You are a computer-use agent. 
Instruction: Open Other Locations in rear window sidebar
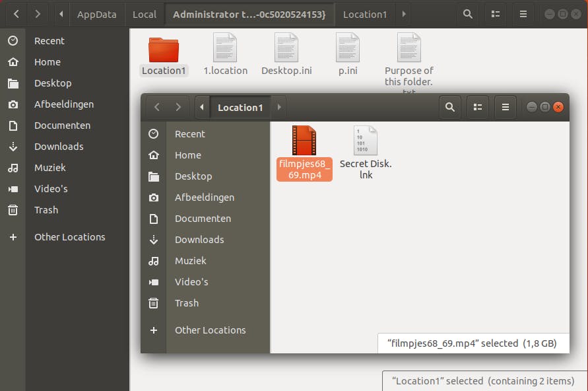coord(64,237)
